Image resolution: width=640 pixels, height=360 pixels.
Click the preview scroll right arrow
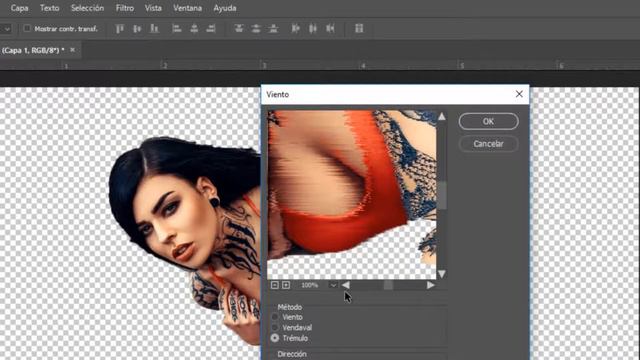pyautogui.click(x=431, y=285)
